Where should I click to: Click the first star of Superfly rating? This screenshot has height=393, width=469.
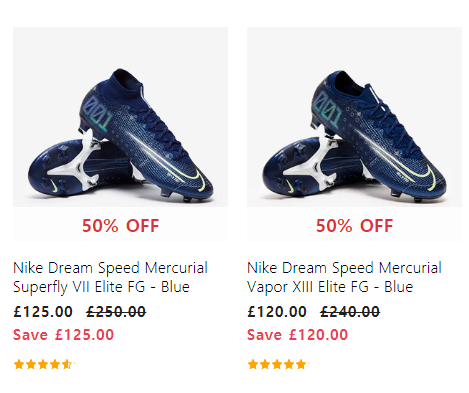click(x=19, y=364)
